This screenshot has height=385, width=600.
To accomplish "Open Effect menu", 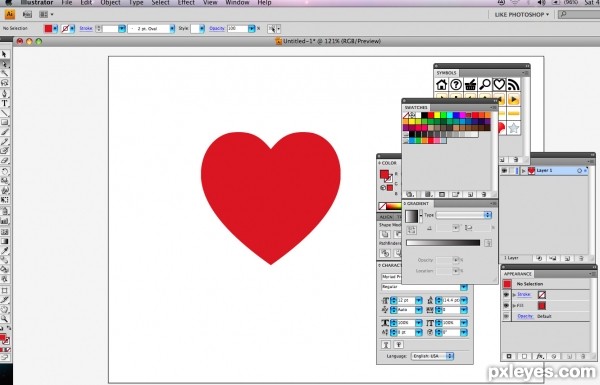I will click(186, 3).
